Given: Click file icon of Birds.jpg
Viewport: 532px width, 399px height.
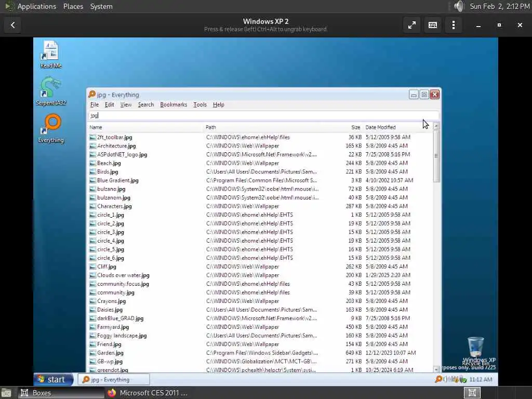Looking at the screenshot, I should pyautogui.click(x=92, y=171).
